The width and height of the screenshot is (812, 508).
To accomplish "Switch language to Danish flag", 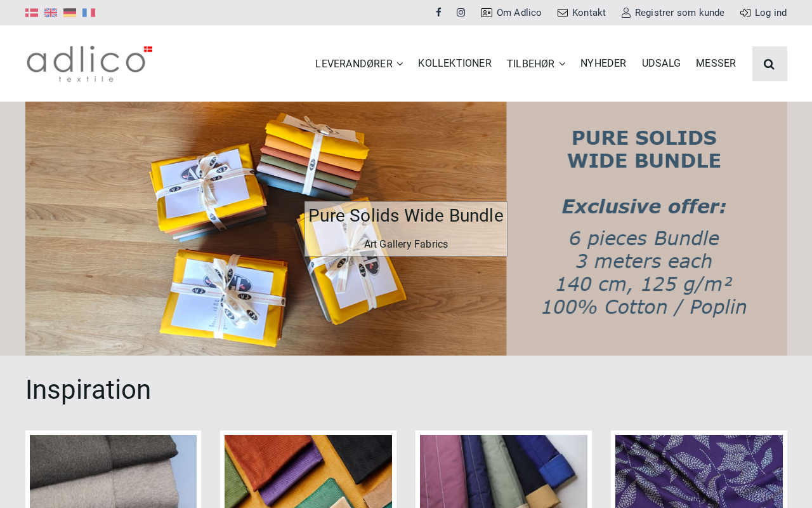I will pyautogui.click(x=32, y=13).
